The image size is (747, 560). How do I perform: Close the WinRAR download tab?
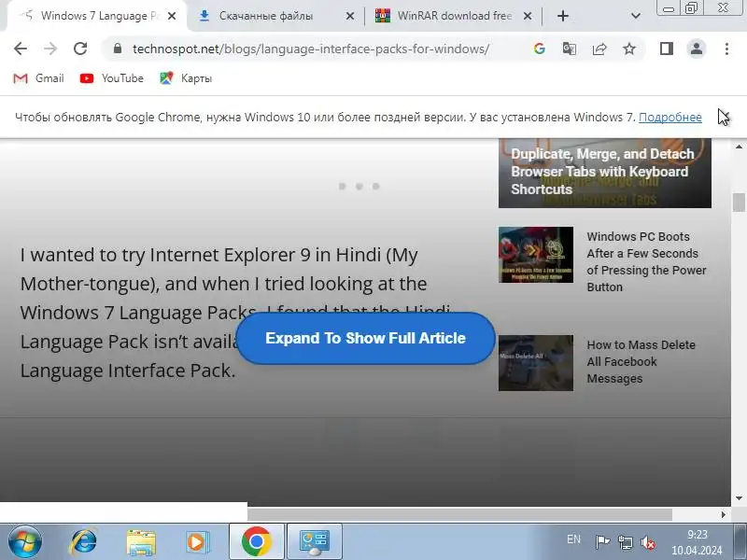click(x=528, y=16)
